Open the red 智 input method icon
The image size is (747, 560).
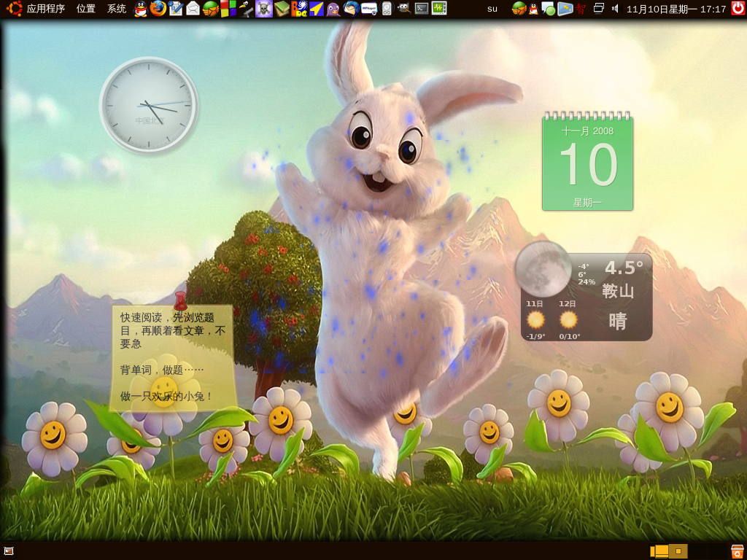click(580, 9)
